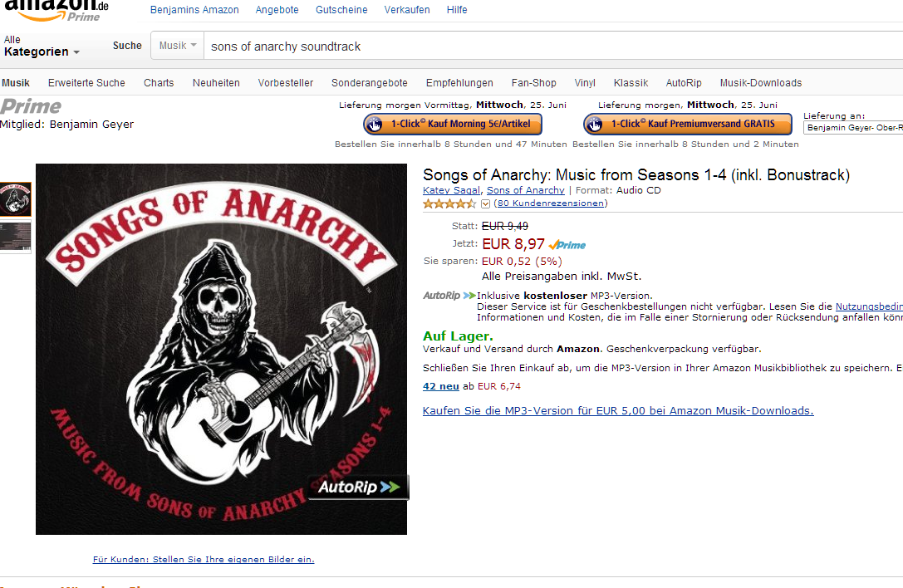Open the Musik-Downloads tab
Screen dimensions: 903x588
[760, 83]
